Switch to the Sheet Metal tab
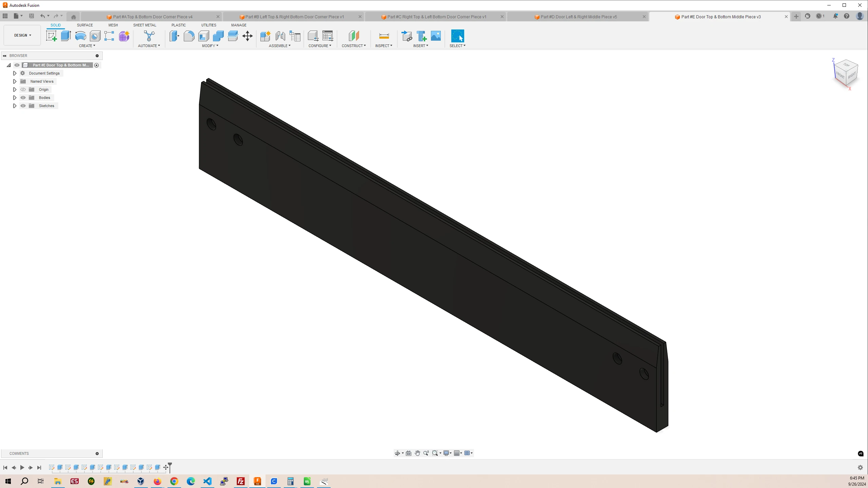The image size is (868, 488). 145,25
